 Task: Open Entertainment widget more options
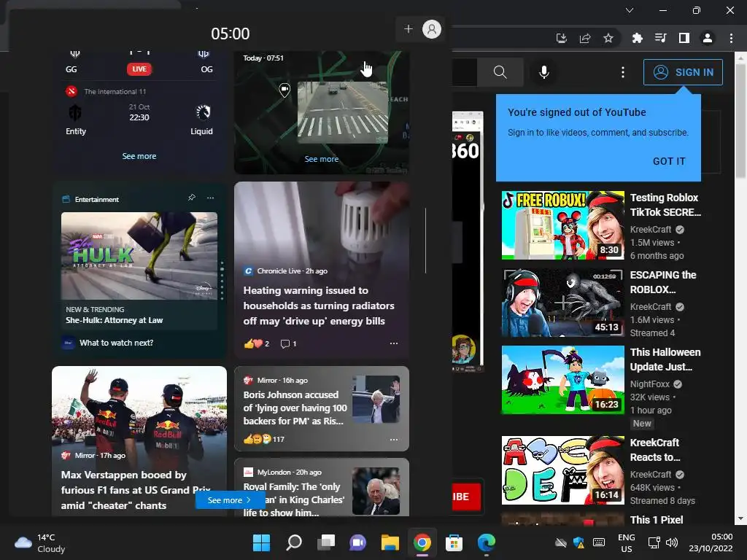tap(211, 197)
